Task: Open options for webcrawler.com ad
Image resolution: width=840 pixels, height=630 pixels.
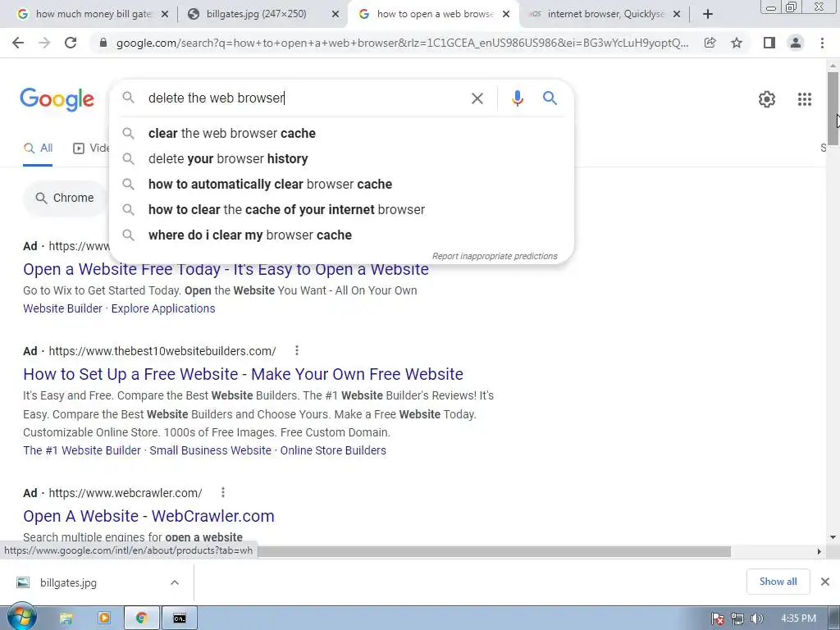Action: pos(223,492)
